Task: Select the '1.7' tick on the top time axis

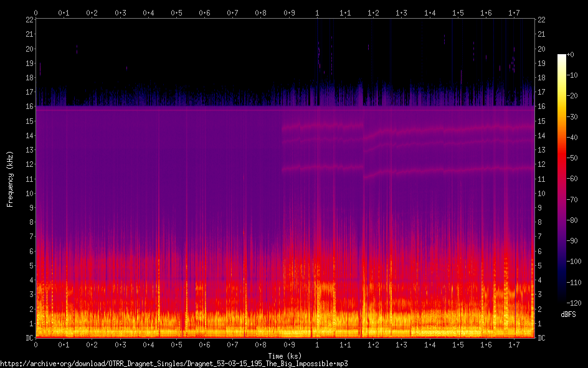Action: [x=514, y=12]
